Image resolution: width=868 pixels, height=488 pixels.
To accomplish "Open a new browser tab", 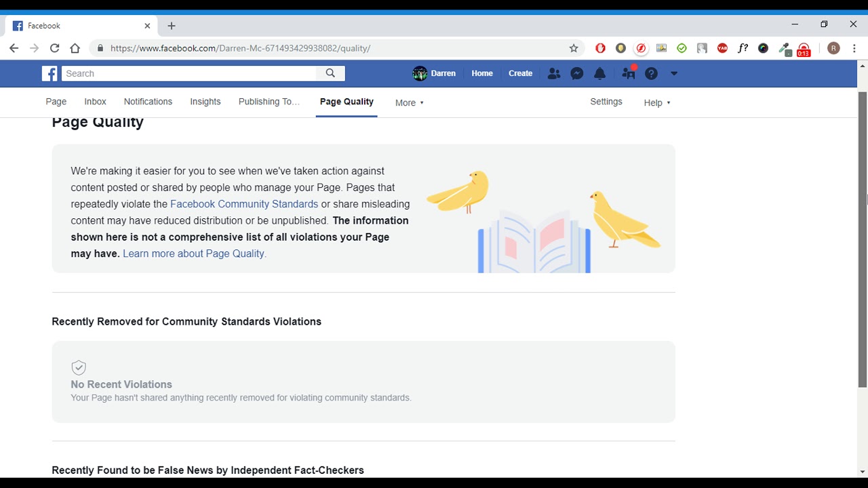I will pos(172,26).
